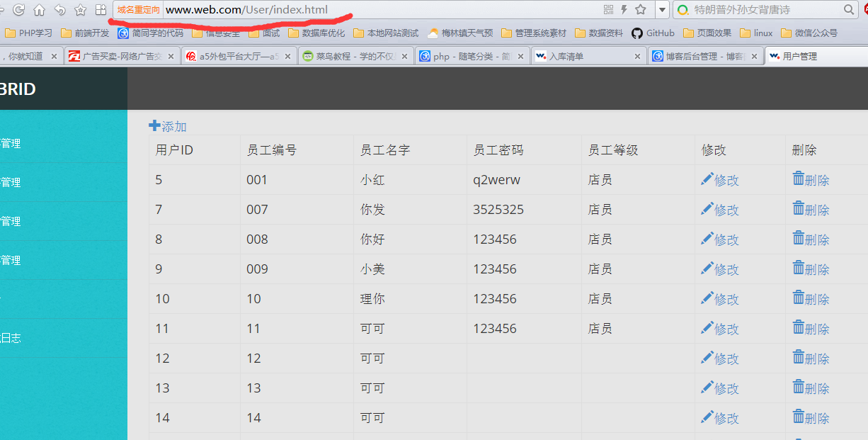Viewport: 868px width, 440px height.
Task: Click the 修改 pencil for user ID 11
Action: tap(720, 329)
